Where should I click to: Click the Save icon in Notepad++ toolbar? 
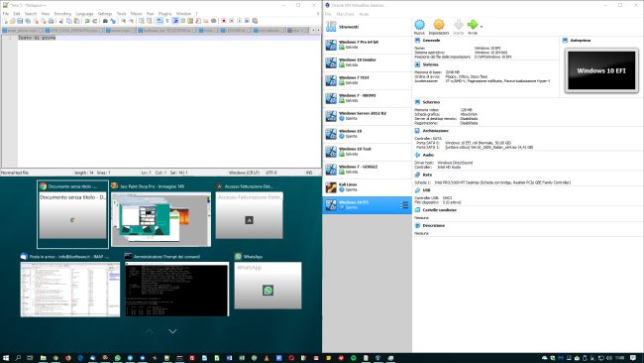[x=20, y=21]
